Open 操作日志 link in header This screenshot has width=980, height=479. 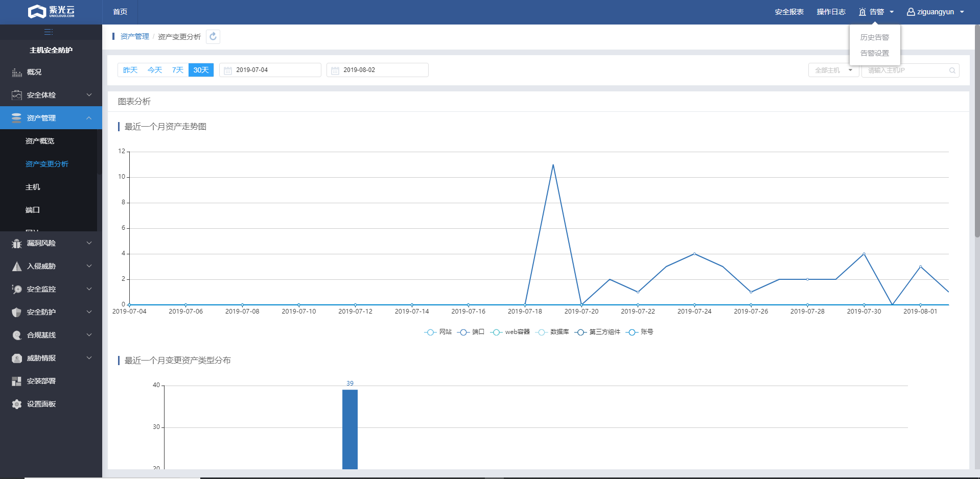point(831,12)
